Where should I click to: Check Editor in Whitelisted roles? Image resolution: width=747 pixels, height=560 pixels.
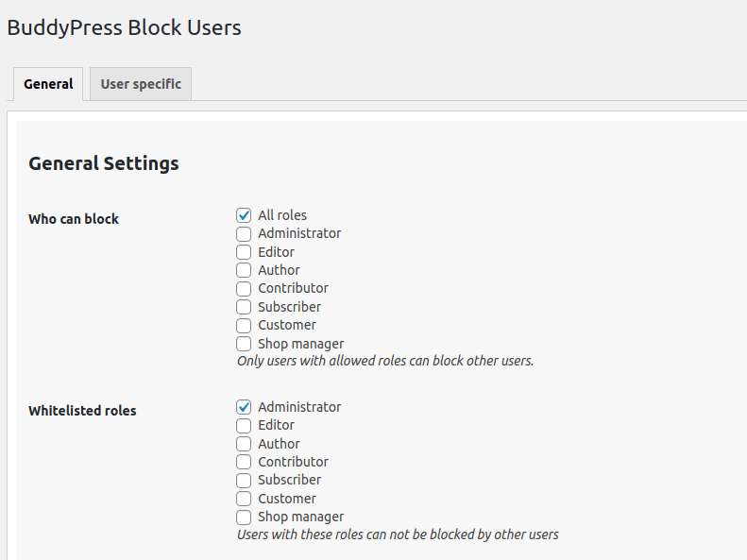(x=244, y=425)
